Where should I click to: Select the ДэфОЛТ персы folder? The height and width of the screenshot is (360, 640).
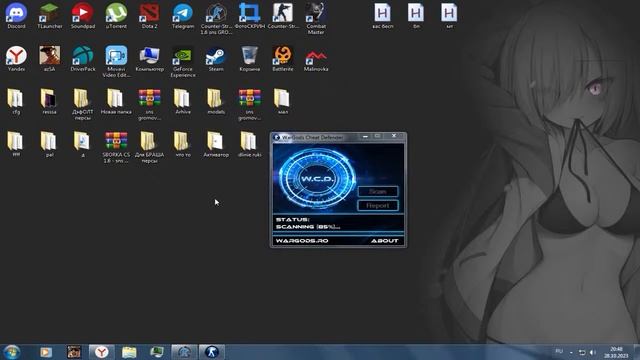[83, 104]
